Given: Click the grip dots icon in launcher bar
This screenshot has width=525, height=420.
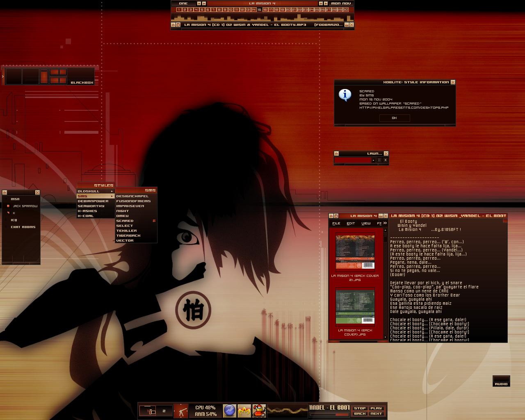Looking at the screenshot, I should pyautogui.click(x=379, y=160).
